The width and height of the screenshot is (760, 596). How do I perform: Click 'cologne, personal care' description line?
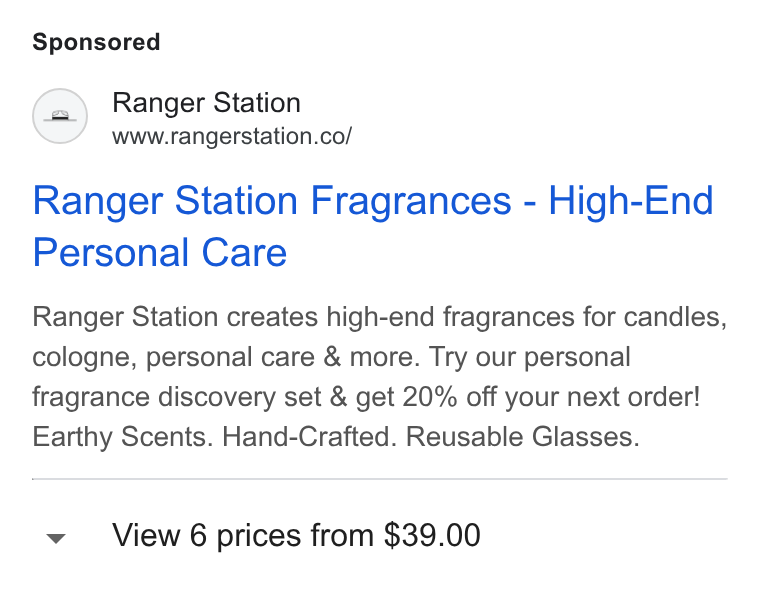click(x=174, y=357)
